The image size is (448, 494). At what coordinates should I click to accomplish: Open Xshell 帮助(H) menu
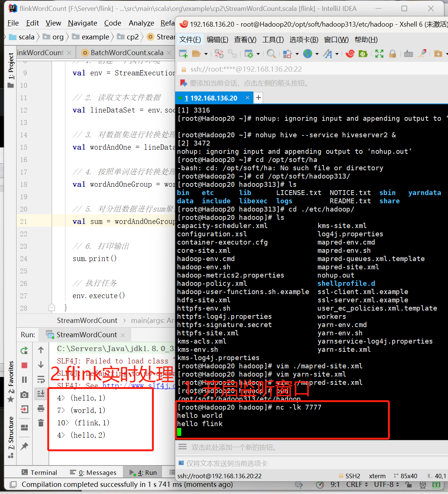coord(366,40)
